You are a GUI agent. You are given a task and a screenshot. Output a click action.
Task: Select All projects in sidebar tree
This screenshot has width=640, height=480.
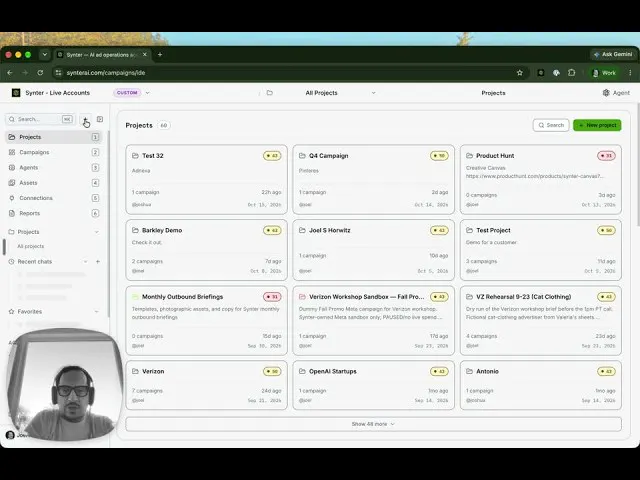pos(31,246)
